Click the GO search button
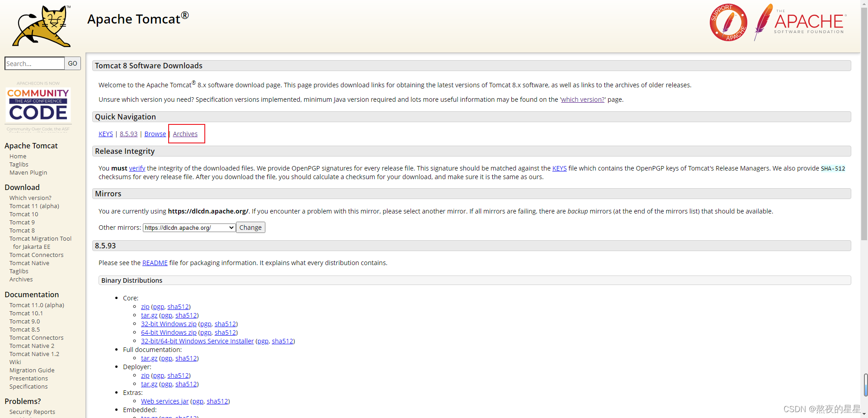 [x=73, y=63]
